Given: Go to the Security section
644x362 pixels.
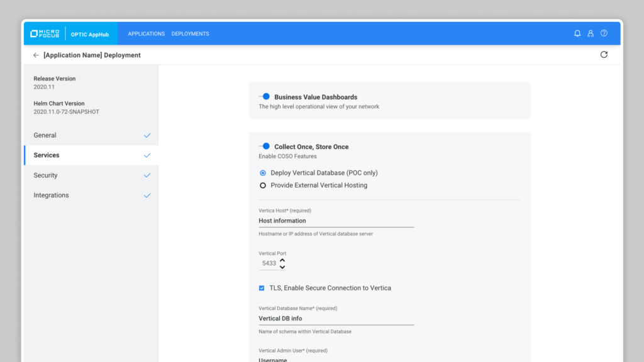Looking at the screenshot, I should 45,175.
